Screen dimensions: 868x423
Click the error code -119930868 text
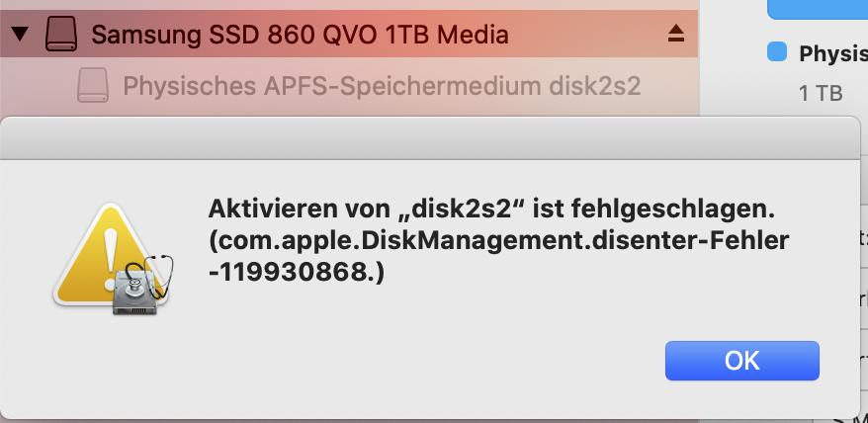[x=296, y=274]
